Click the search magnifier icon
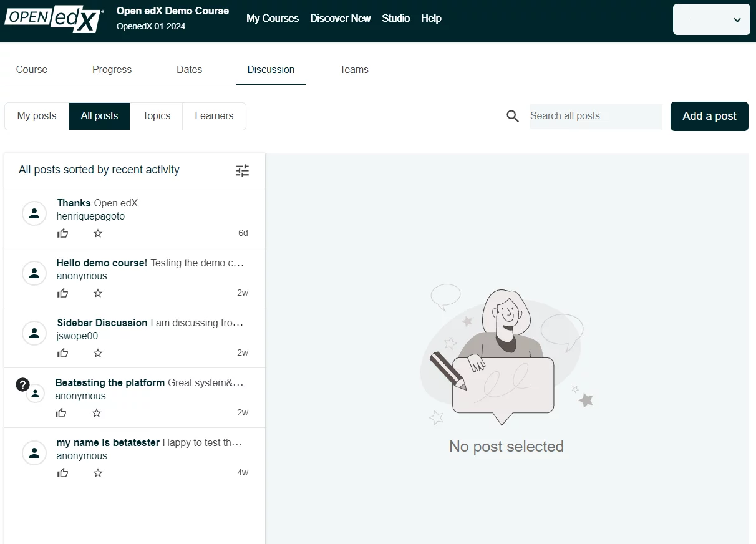Screen dimensions: 756x544 [513, 116]
